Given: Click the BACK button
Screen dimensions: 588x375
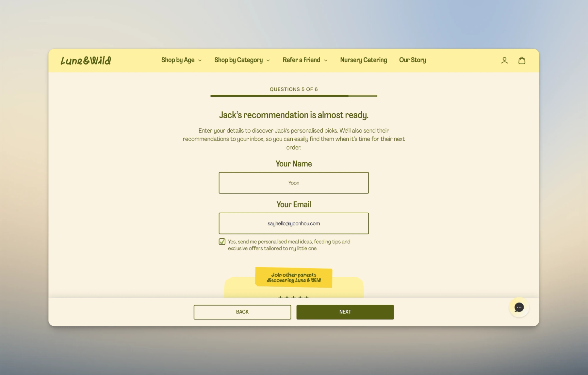Looking at the screenshot, I should (x=242, y=312).
